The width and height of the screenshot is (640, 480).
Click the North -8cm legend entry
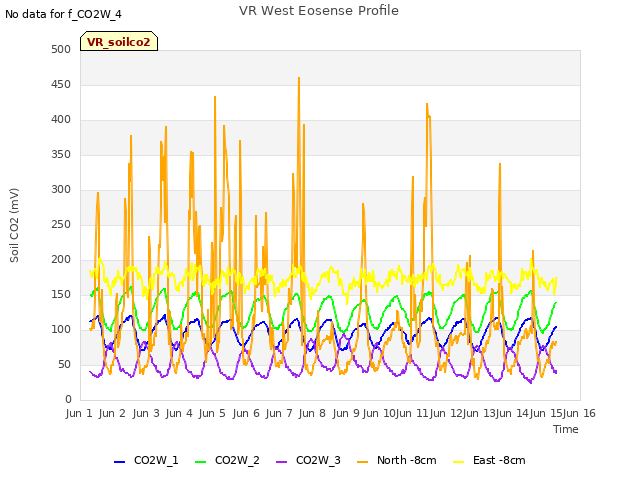pos(396,460)
